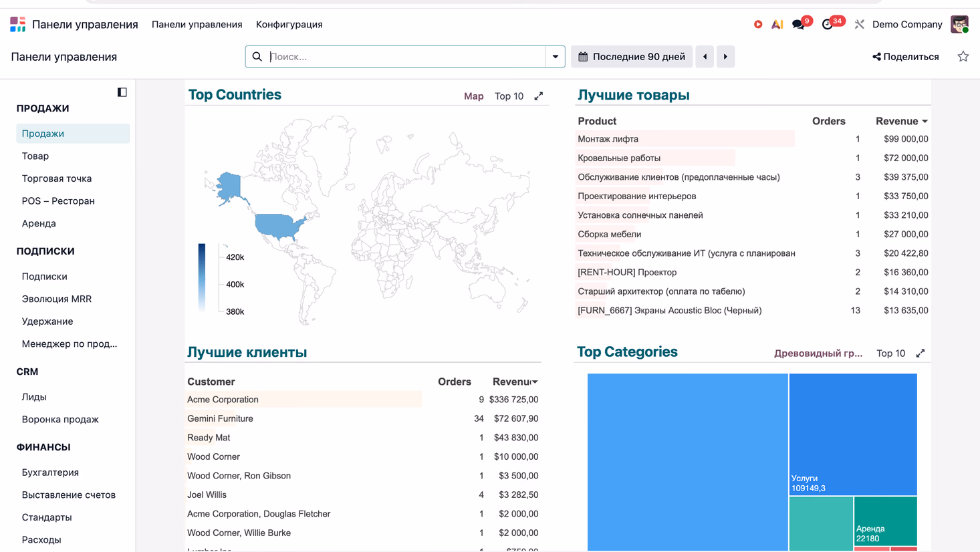Open the activities clock icon

828,25
